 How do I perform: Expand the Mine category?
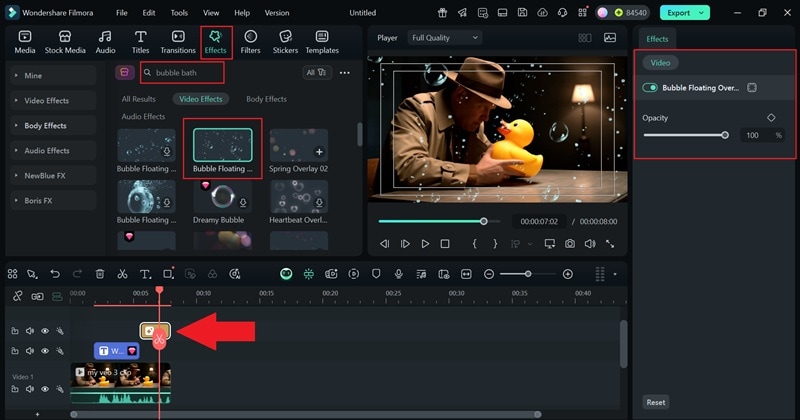(x=53, y=76)
